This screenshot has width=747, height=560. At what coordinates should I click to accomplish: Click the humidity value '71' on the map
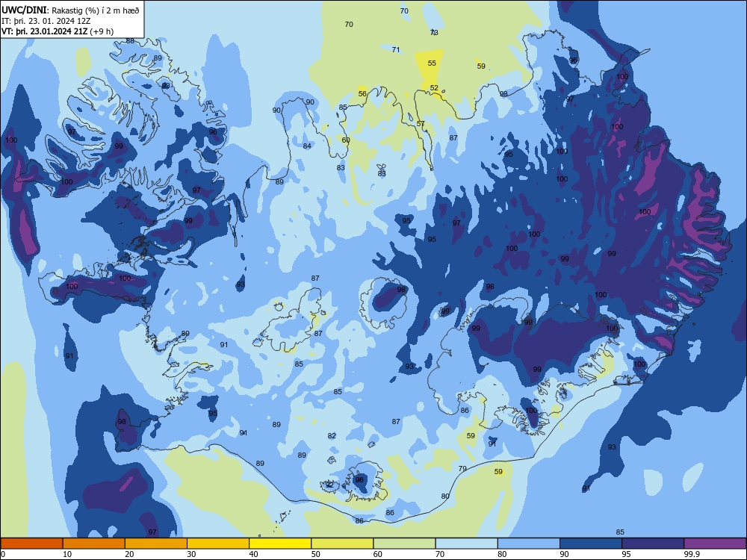[x=396, y=49]
